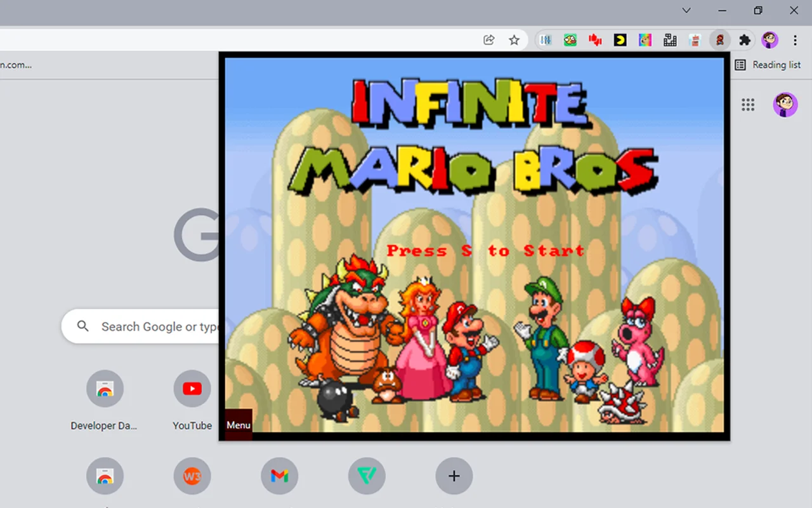Screen dimensions: 812x508
Task: Open the YouTube shortcut
Action: click(x=192, y=401)
